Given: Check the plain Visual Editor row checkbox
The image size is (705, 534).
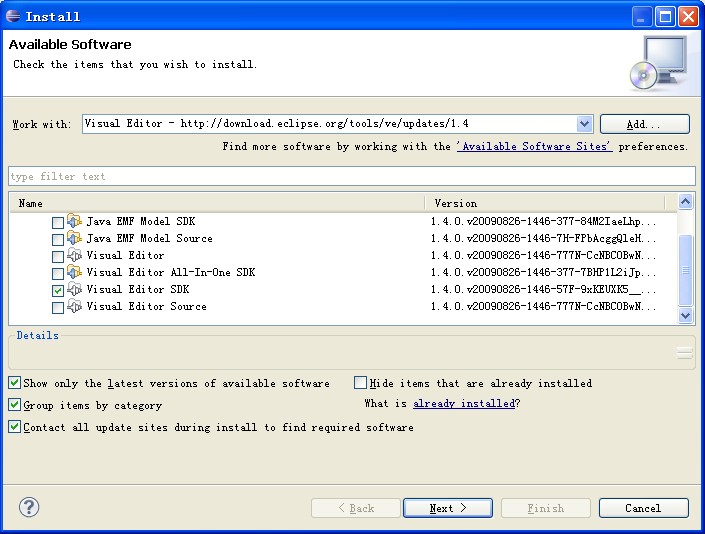Looking at the screenshot, I should 58,257.
